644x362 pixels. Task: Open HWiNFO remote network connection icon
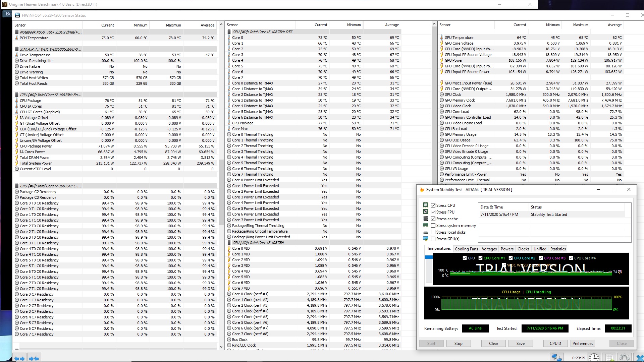point(556,358)
